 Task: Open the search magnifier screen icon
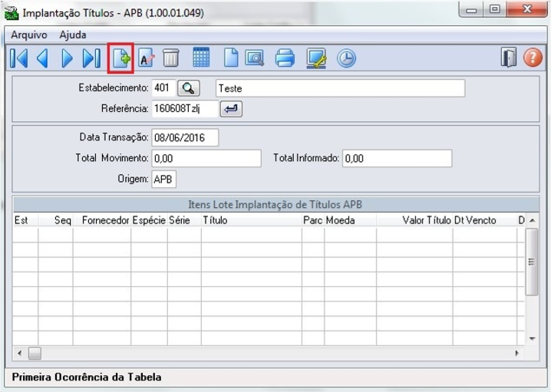255,58
